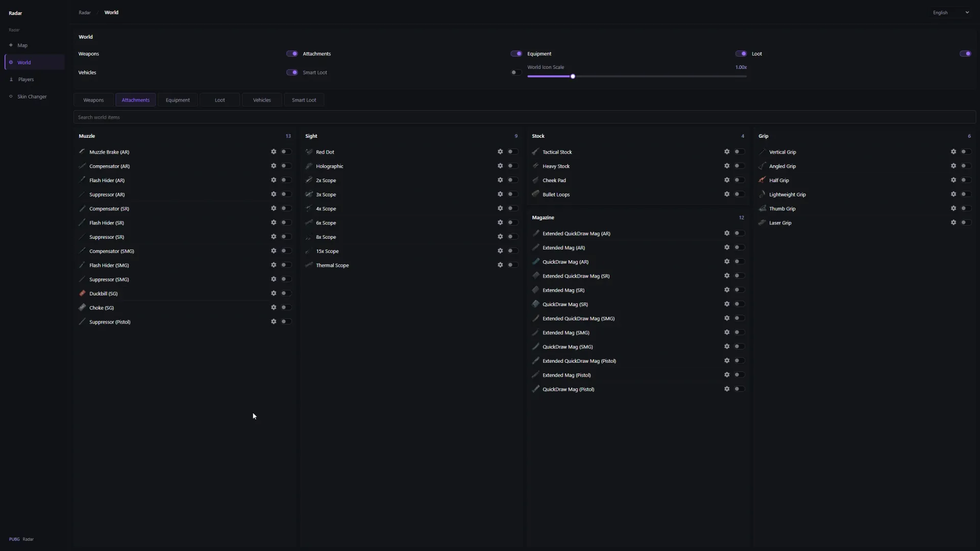The image size is (980, 551).
Task: Open settings gear for QuickDraw Mag (Pistol)
Action: tap(727, 389)
